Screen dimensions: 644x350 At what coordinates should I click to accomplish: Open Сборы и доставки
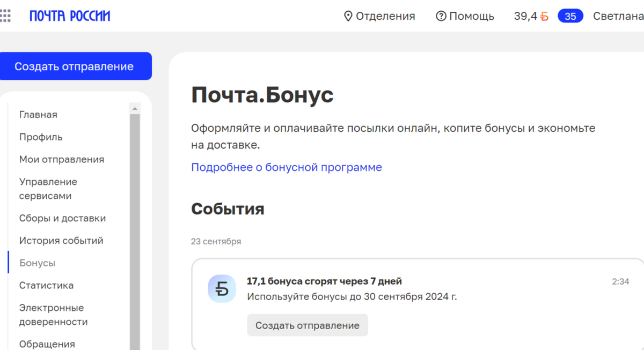click(x=62, y=218)
